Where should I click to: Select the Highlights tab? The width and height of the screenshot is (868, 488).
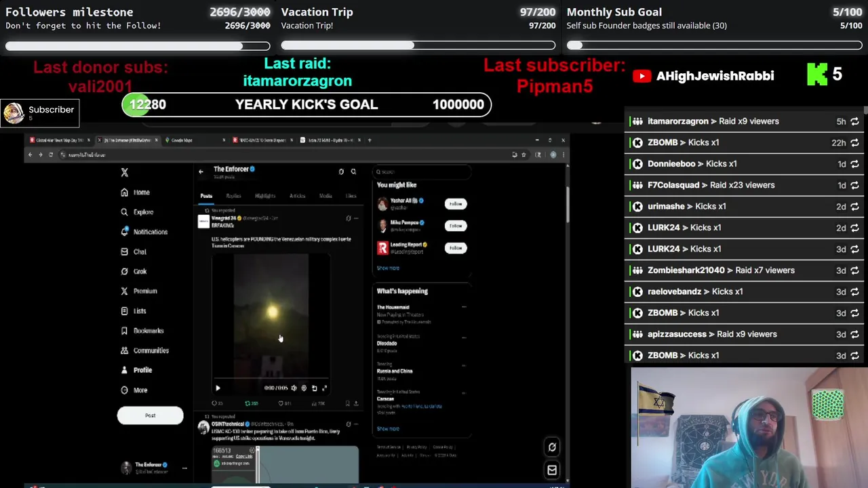[x=265, y=196]
